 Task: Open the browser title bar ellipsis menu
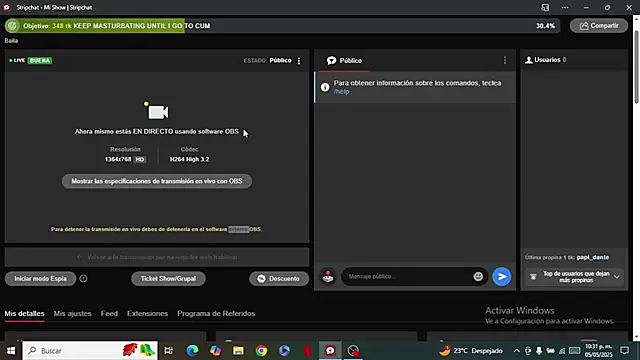point(565,7)
